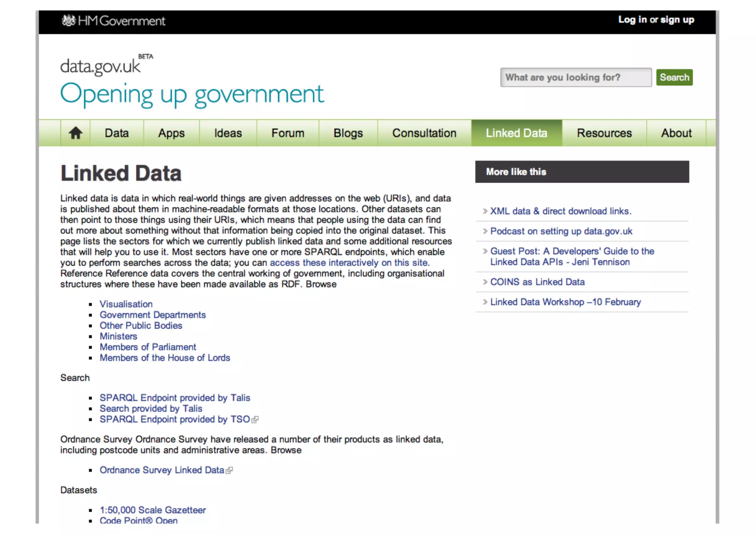Screen dimensions: 756x534
Task: Click Log in or sign up
Action: coord(656,20)
